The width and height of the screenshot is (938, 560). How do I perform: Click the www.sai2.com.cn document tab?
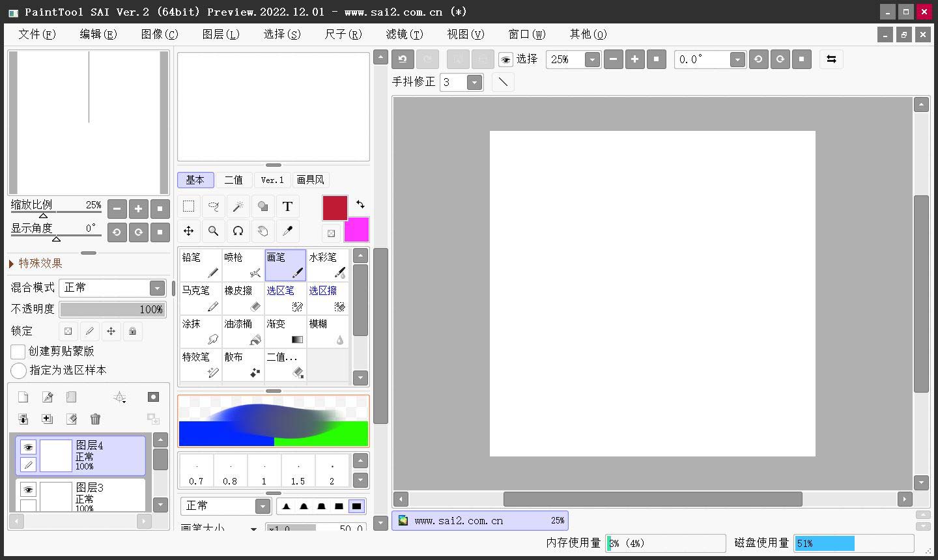480,521
